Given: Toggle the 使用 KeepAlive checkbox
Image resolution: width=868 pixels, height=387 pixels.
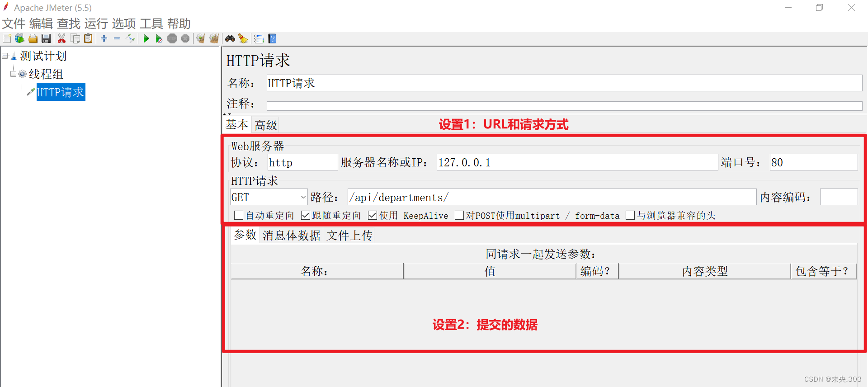Looking at the screenshot, I should click(373, 215).
